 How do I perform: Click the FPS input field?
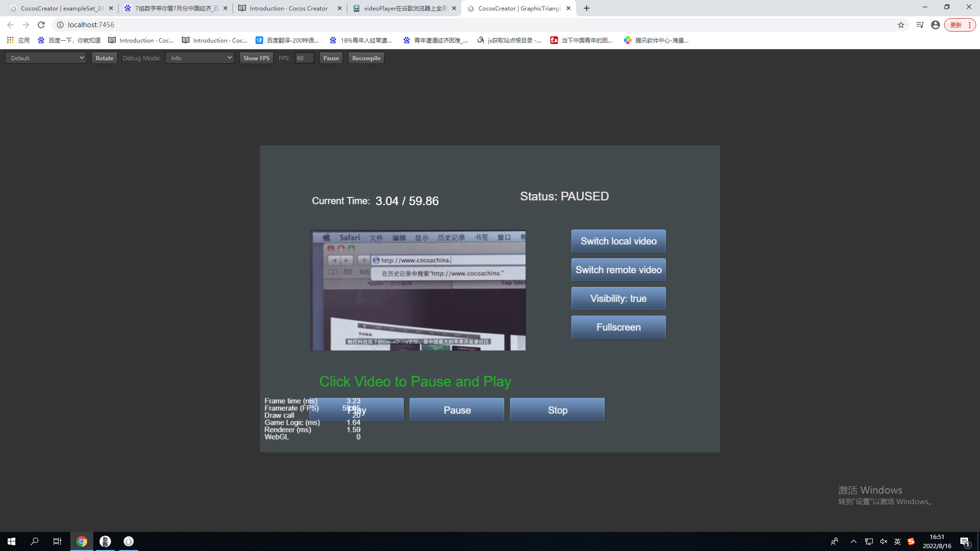pos(304,58)
